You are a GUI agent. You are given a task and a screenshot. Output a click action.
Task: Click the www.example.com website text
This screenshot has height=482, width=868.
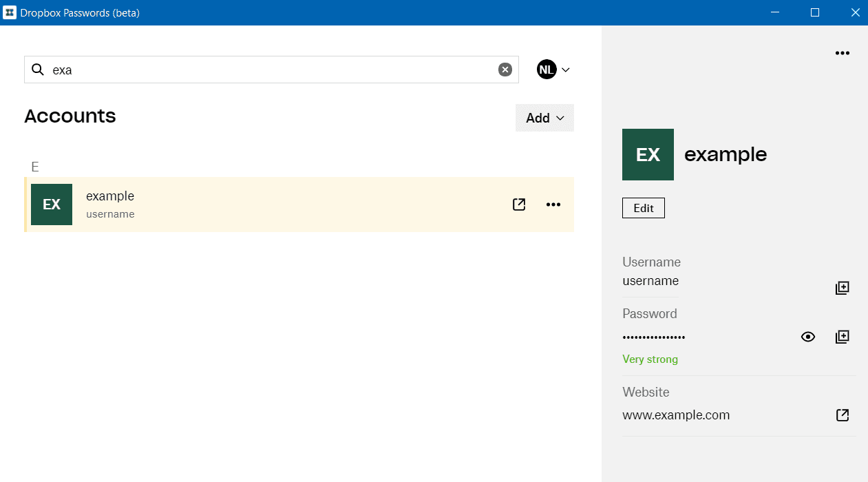coord(676,415)
